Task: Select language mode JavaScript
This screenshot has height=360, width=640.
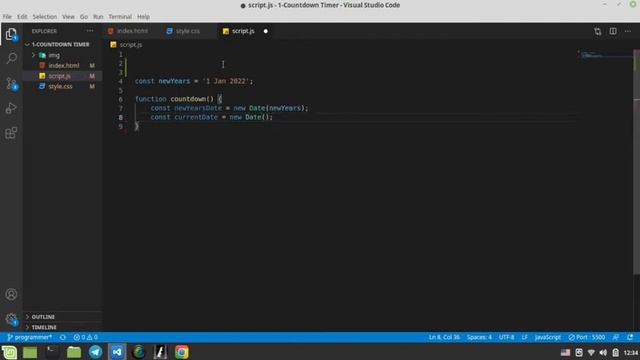Action: [548, 337]
